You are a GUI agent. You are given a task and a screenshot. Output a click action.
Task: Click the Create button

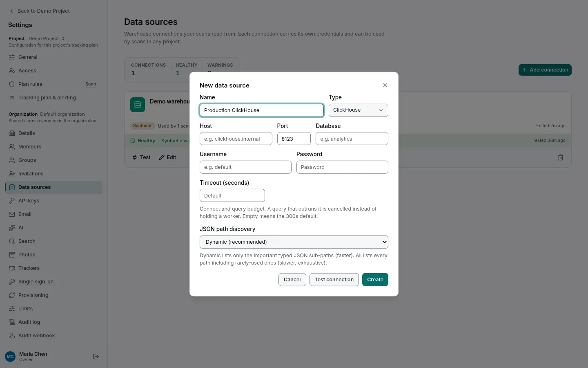tap(375, 280)
